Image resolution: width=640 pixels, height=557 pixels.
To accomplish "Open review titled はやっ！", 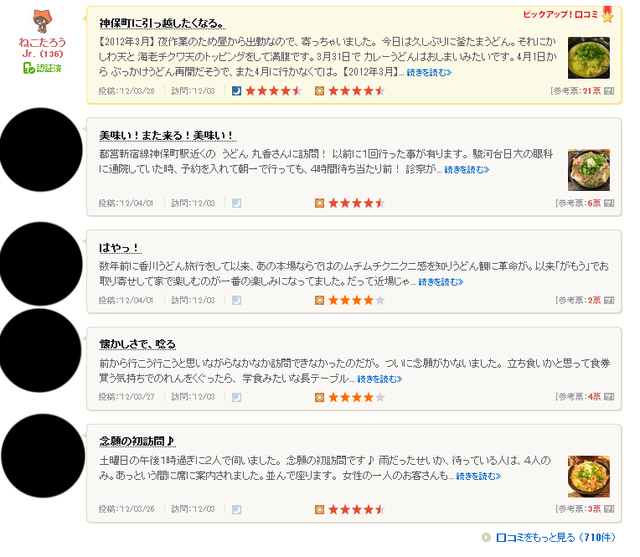I will [x=120, y=248].
